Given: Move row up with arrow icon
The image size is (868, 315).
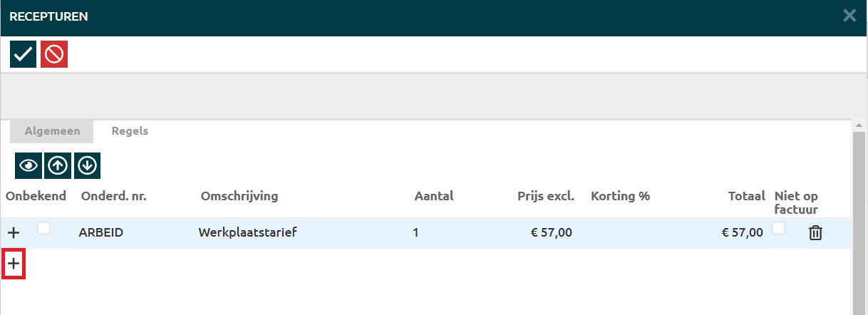Looking at the screenshot, I should pyautogui.click(x=58, y=165).
